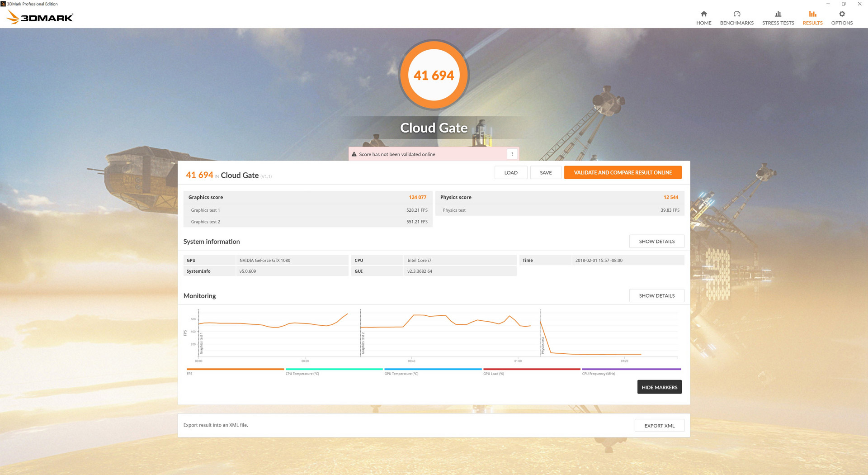Toggle the FPS orange legend line

coord(235,369)
